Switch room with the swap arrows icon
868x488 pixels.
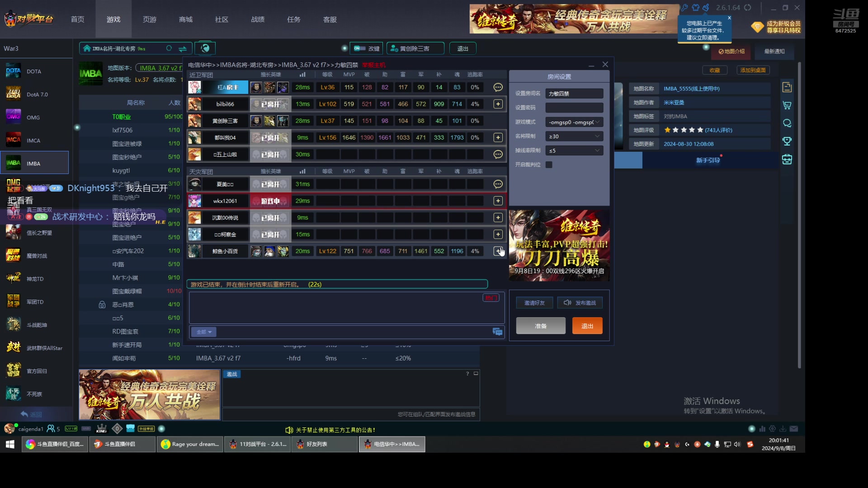[183, 48]
